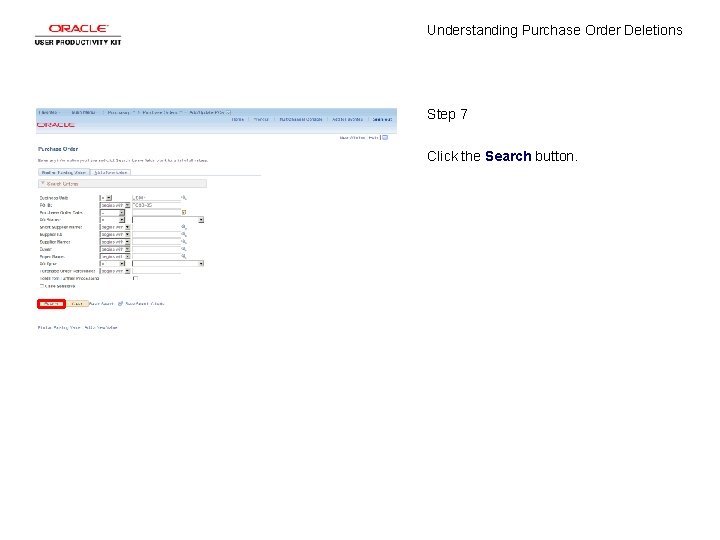Click Add to Favorites link
This screenshot has height=540, width=720.
(348, 119)
